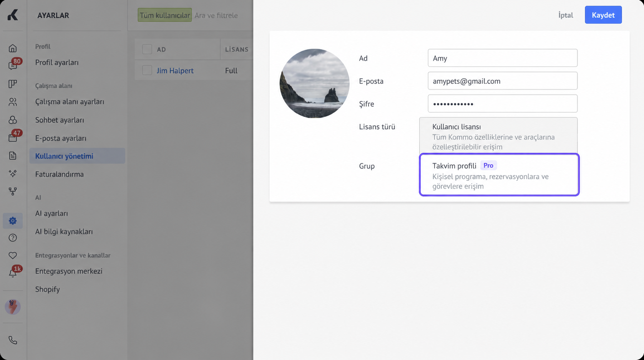Click the user profile photo
Viewport: 644px width, 360px height.
pos(314,83)
